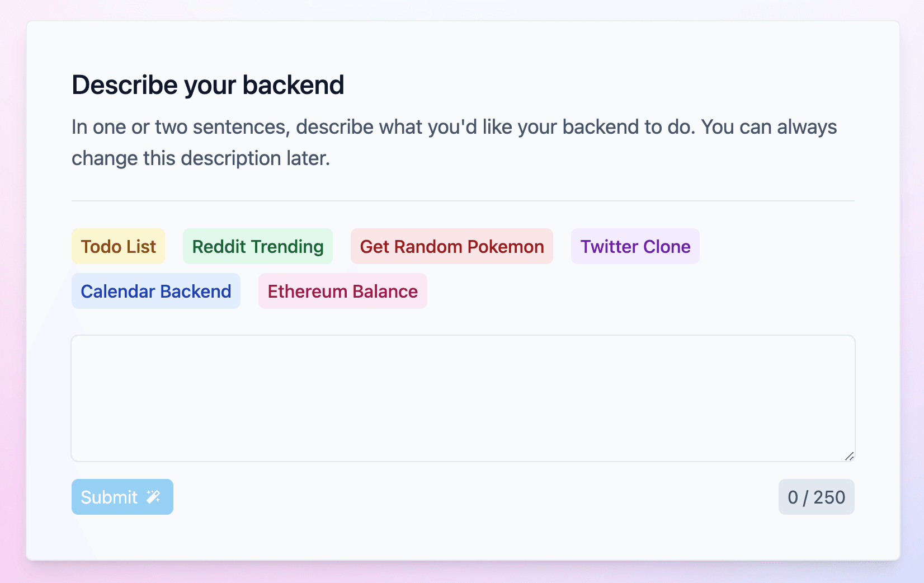The image size is (924, 583).
Task: Select the Todo List template chip
Action: coord(117,246)
